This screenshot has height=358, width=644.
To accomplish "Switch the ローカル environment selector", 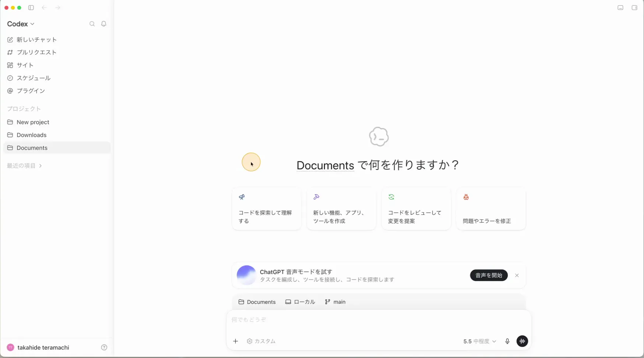I will (300, 302).
